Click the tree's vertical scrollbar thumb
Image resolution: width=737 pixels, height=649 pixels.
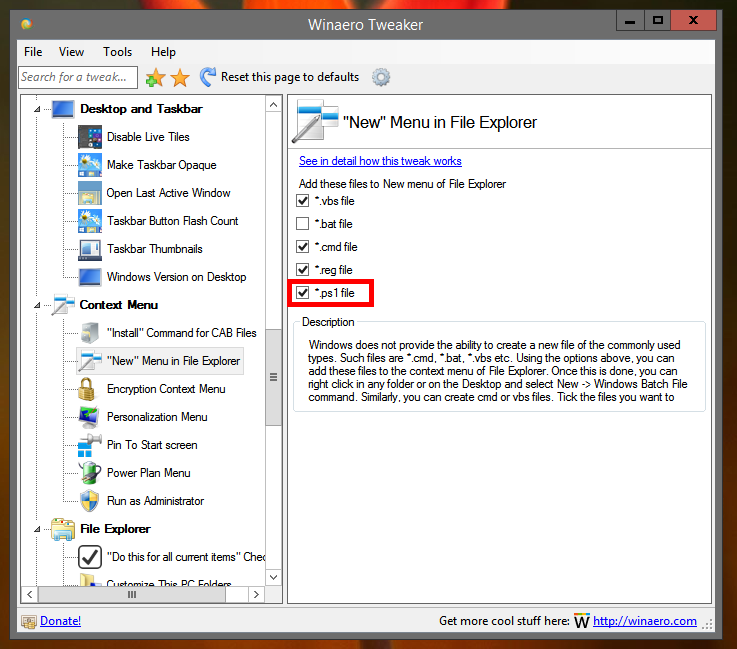tap(273, 377)
